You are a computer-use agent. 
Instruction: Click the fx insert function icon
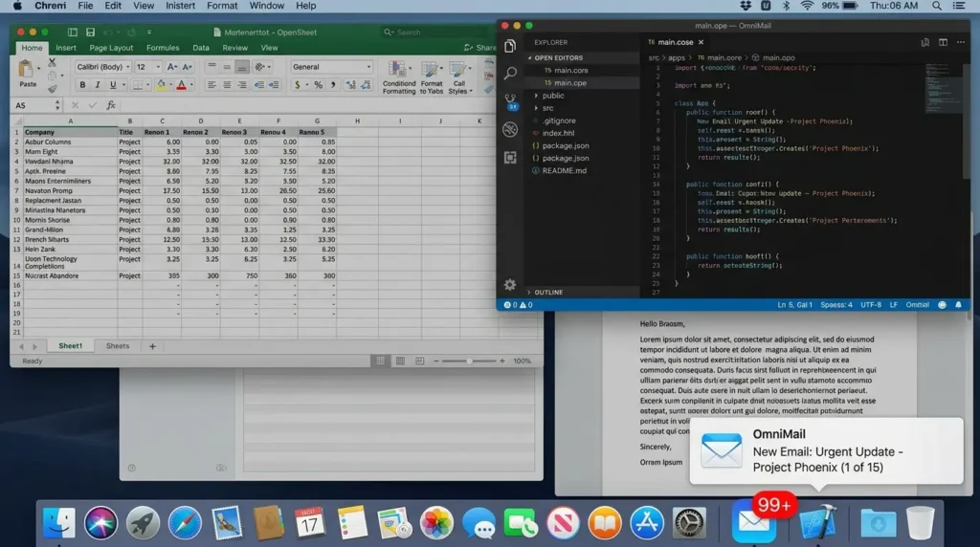point(111,105)
